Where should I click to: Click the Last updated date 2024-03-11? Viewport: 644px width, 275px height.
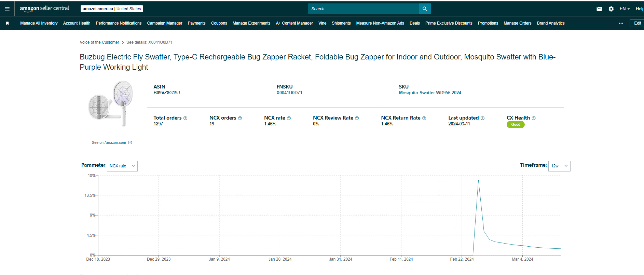[x=459, y=124]
